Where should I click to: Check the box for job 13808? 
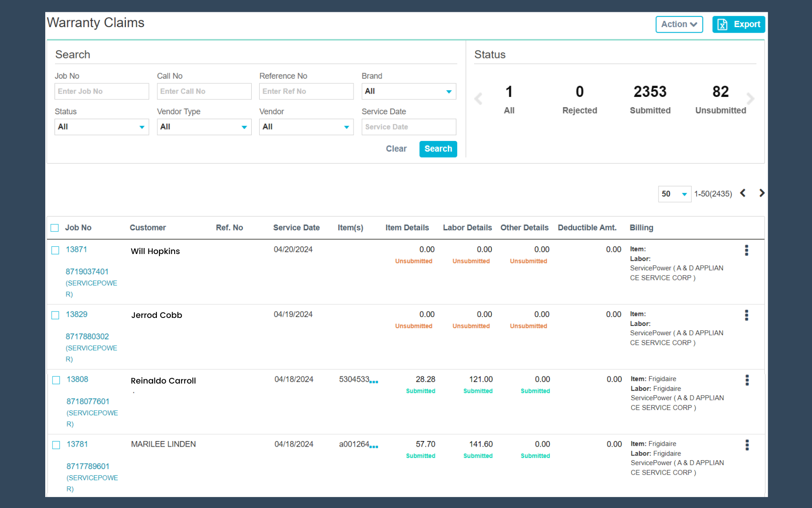point(56,380)
